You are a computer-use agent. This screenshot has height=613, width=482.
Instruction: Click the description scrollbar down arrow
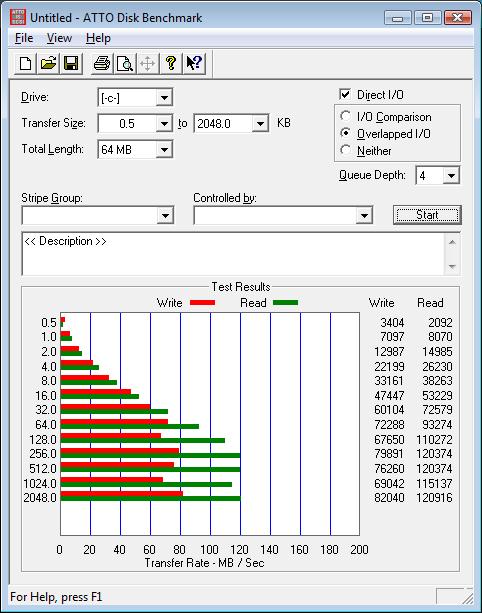click(x=452, y=266)
